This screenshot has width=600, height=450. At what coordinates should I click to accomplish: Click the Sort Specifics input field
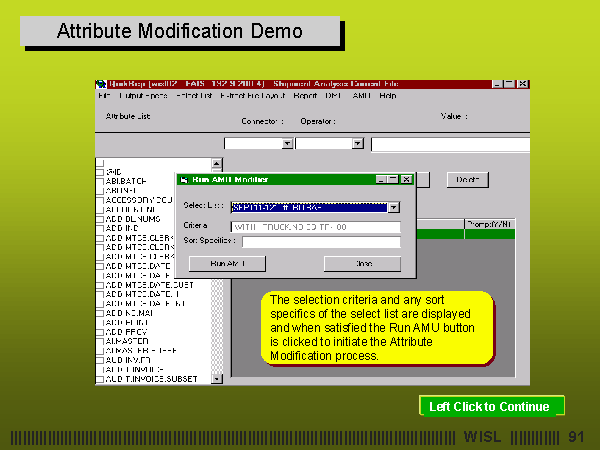(x=320, y=242)
